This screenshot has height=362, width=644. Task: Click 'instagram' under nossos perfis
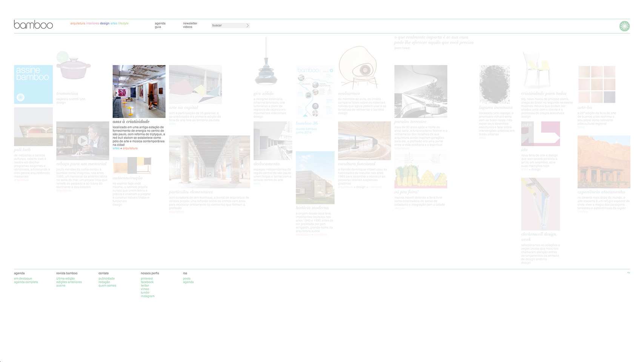coord(147,296)
